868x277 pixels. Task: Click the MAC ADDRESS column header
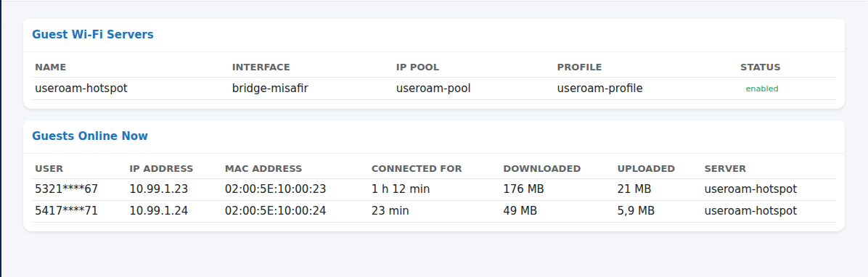263,169
